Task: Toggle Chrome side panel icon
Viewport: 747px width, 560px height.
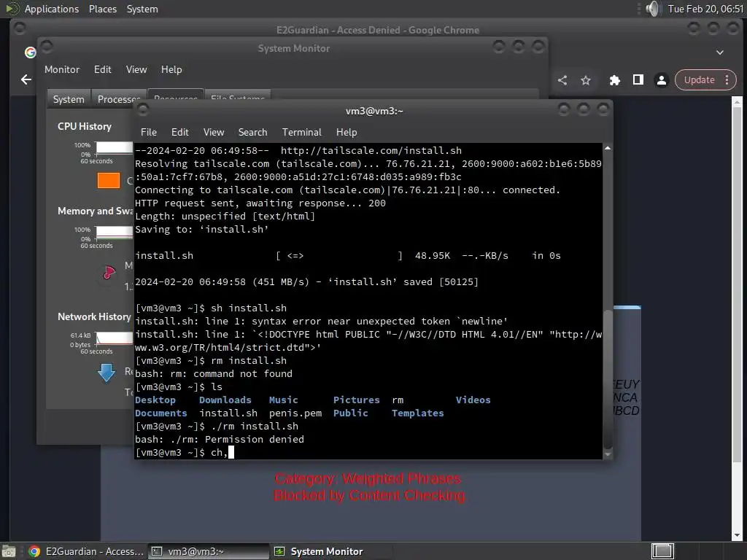Action: coord(638,80)
